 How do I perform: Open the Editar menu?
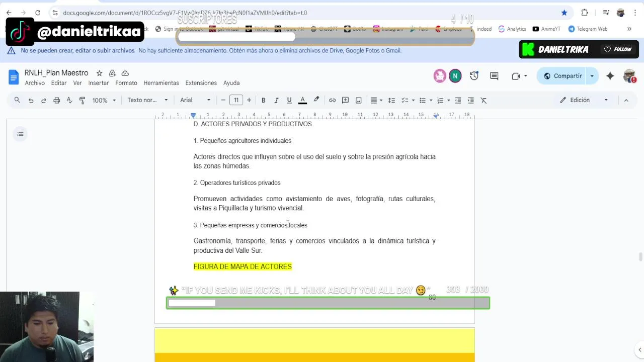[59, 83]
